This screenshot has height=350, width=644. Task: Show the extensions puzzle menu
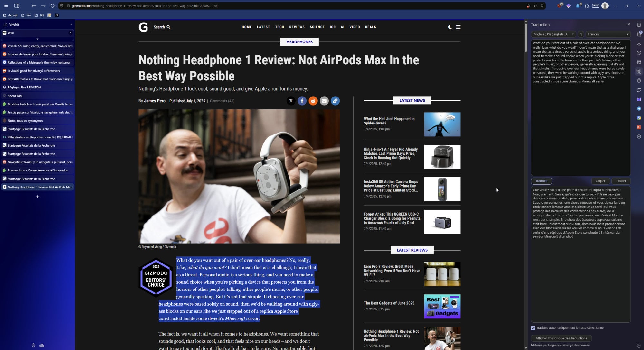pyautogui.click(x=587, y=6)
